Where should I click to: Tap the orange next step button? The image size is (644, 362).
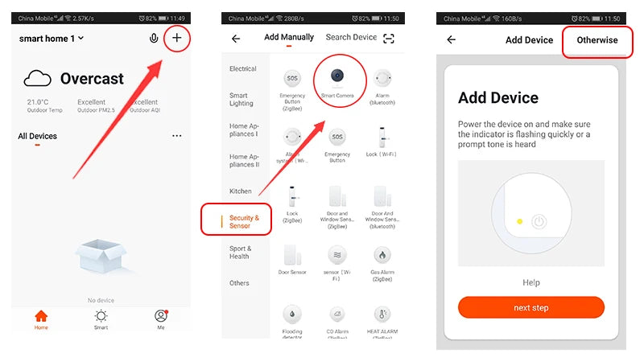(531, 307)
